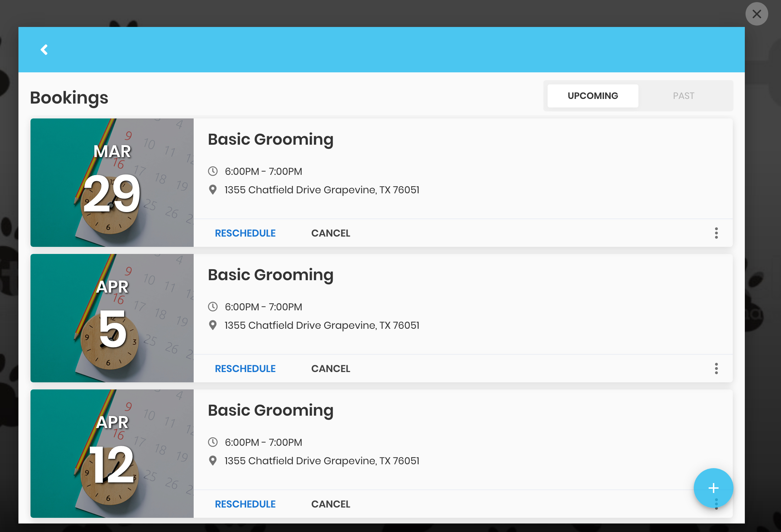The image size is (781, 532).
Task: Click the Basic Grooming title on April 5 card
Action: click(x=271, y=275)
